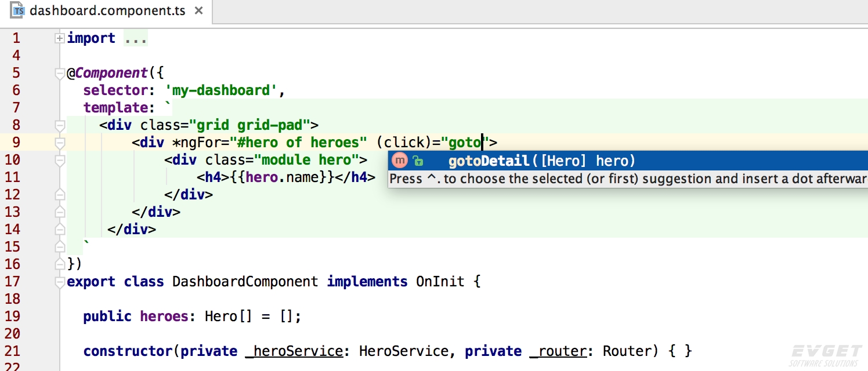
Task: Choose the gotoDetail completion suggestion
Action: click(x=628, y=161)
